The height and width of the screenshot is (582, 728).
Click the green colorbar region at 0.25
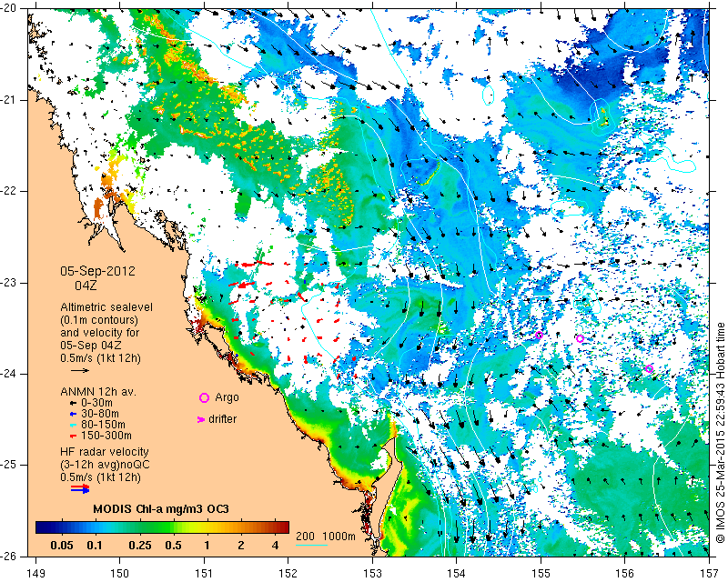point(140,527)
